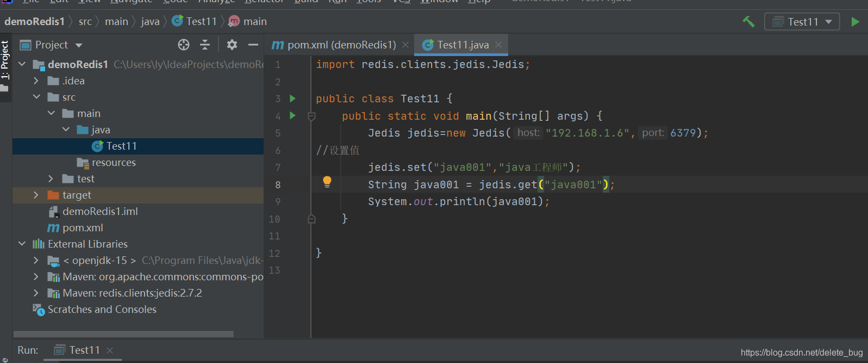This screenshot has width=868, height=363.
Task: Expand Maven commons-pool library entry
Action: tap(36, 276)
